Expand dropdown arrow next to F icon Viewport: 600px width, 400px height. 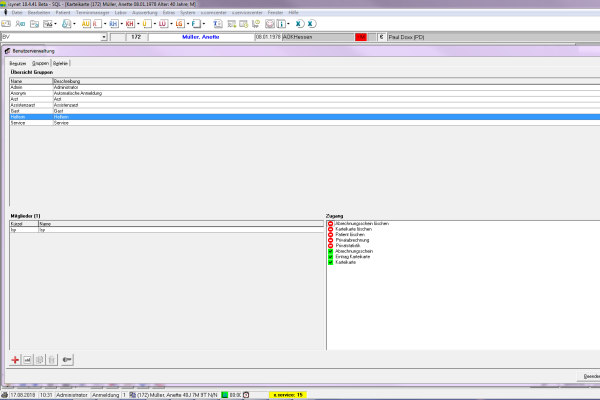[x=204, y=24]
